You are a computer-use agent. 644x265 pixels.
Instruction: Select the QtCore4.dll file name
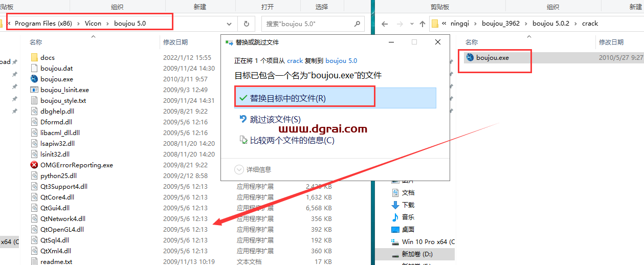coord(57,197)
